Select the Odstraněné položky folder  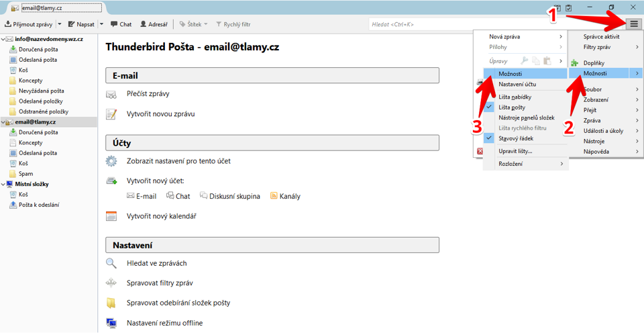[x=44, y=111]
